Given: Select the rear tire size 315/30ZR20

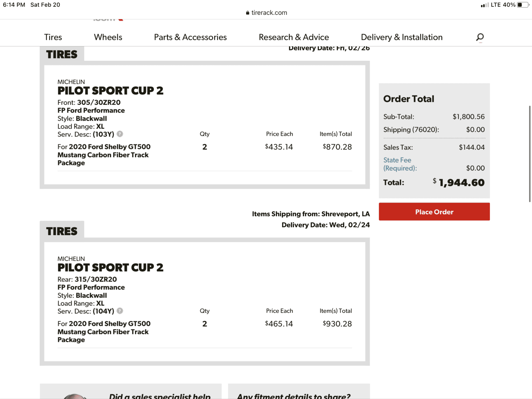Looking at the screenshot, I should click(96, 279).
